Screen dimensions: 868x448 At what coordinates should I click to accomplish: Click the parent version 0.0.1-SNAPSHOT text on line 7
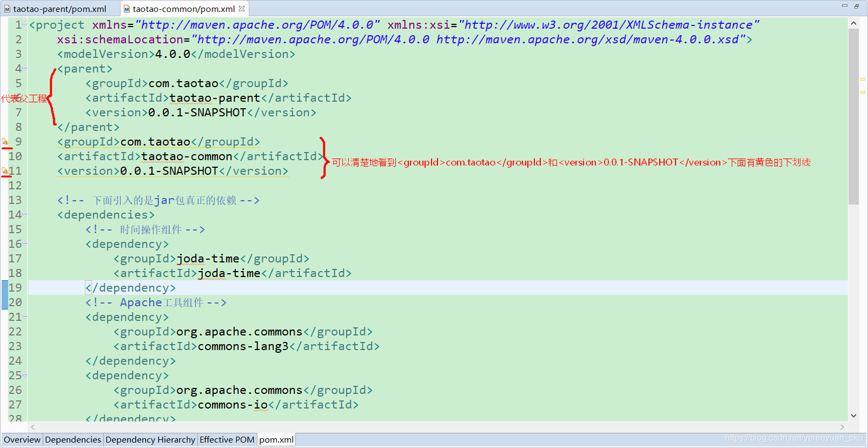(x=197, y=113)
